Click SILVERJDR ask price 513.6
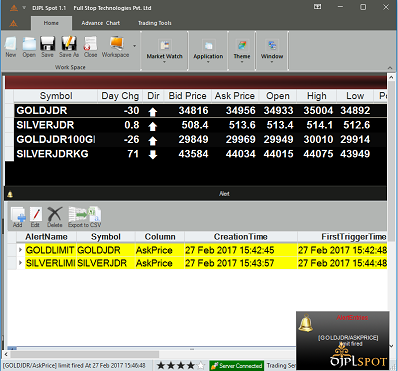 (242, 125)
